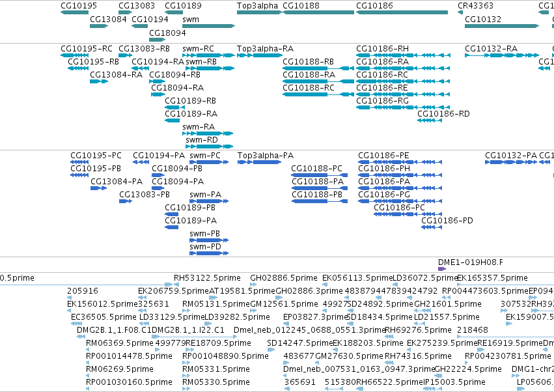Viewport: 554px width, 392px height.
Task: Select the CG10189-PB protein feature
Action: [x=172, y=214]
